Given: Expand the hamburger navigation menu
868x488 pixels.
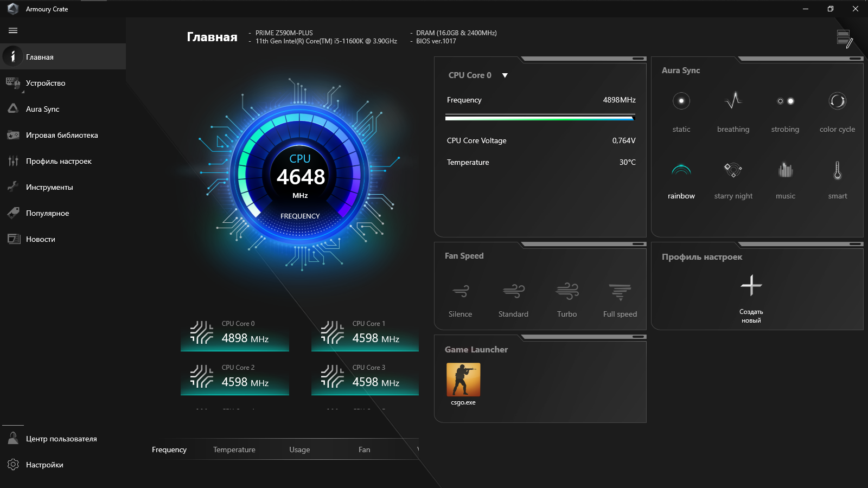Looking at the screenshot, I should click(13, 31).
